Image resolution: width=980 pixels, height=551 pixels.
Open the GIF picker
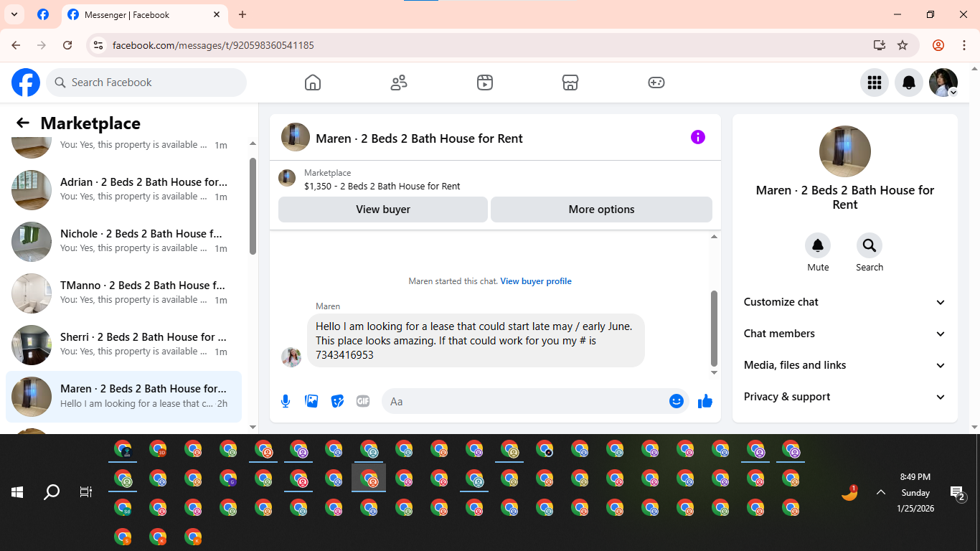(363, 401)
